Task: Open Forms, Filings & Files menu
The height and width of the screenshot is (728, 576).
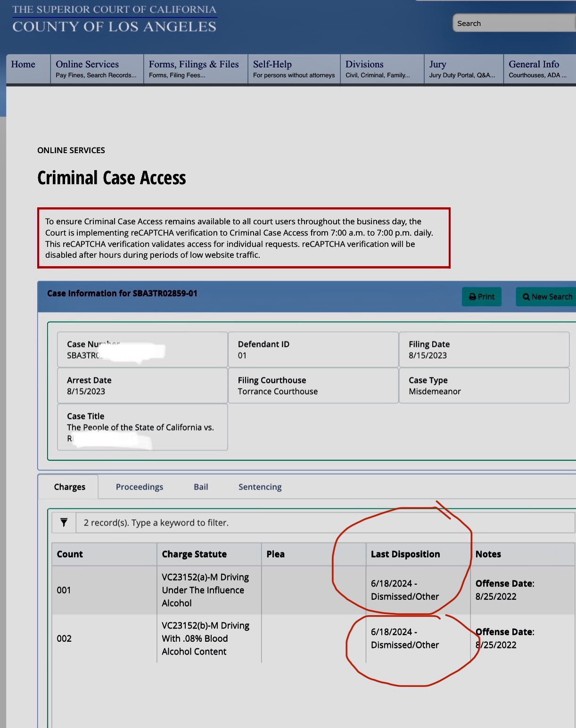Action: click(194, 69)
